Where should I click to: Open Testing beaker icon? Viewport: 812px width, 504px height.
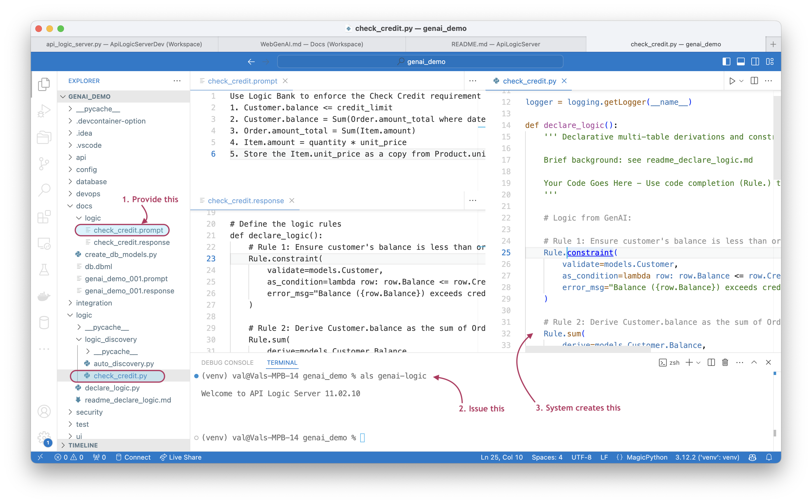44,270
